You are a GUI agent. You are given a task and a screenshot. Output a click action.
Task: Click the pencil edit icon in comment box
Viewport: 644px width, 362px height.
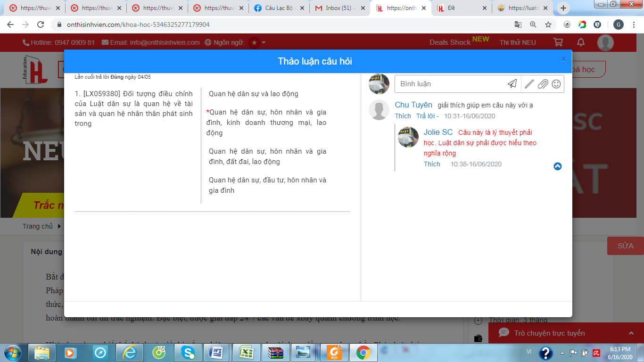pos(529,84)
